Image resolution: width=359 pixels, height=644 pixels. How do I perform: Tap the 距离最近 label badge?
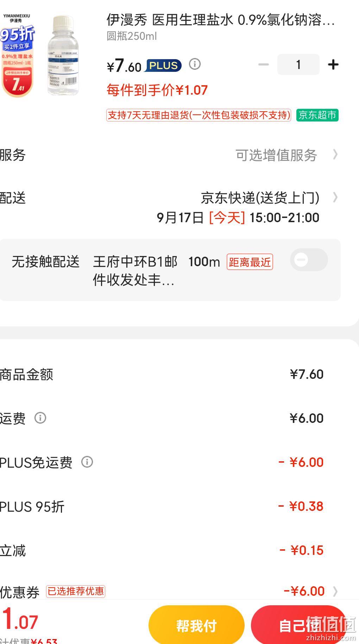[250, 262]
